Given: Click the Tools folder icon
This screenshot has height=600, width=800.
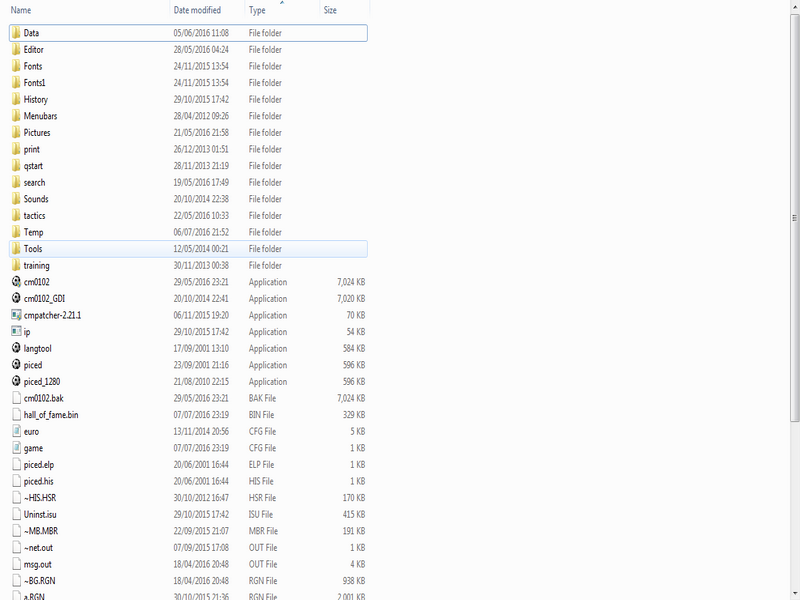Looking at the screenshot, I should [16, 249].
